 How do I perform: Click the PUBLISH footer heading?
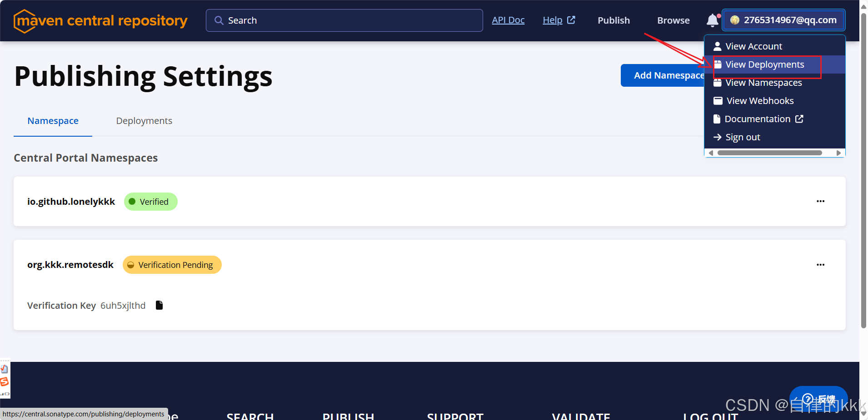point(348,416)
